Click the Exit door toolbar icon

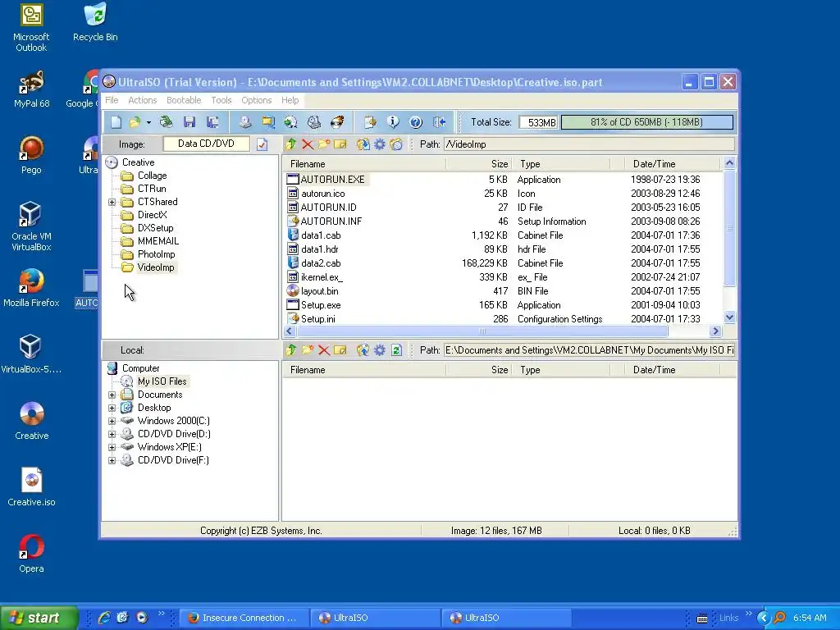click(x=440, y=122)
